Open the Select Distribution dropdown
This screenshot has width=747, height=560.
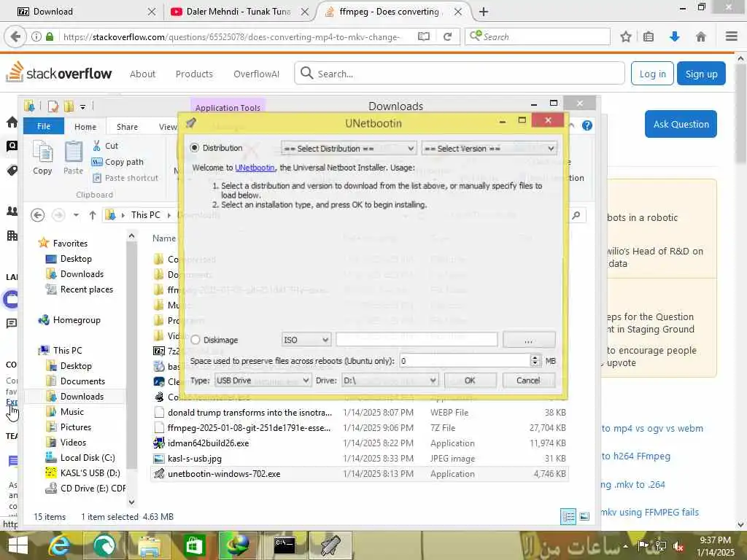[x=349, y=149]
